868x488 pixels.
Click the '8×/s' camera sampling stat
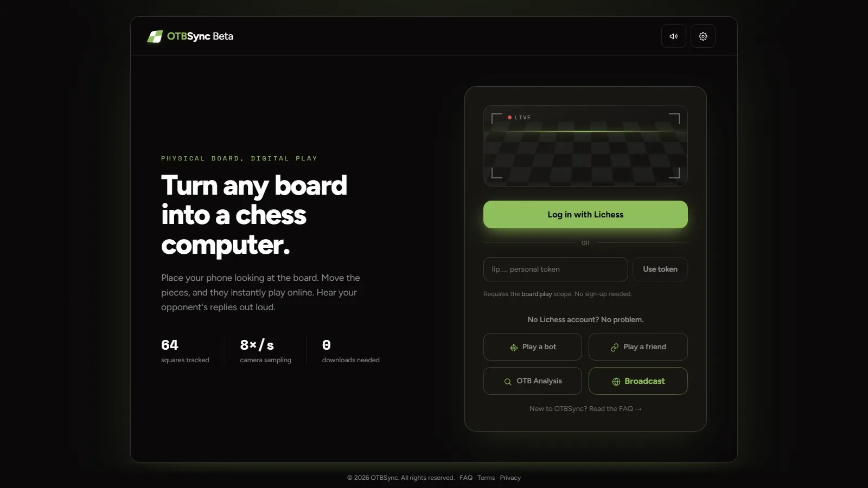point(265,350)
